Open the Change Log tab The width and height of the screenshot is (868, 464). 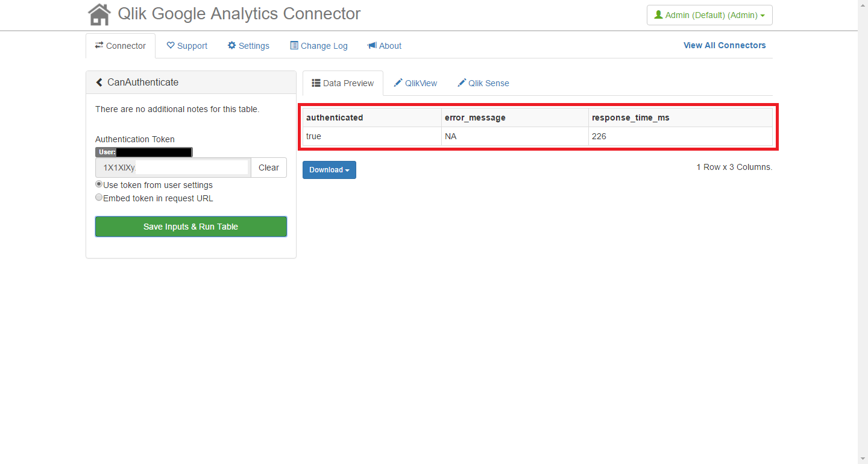click(x=319, y=46)
